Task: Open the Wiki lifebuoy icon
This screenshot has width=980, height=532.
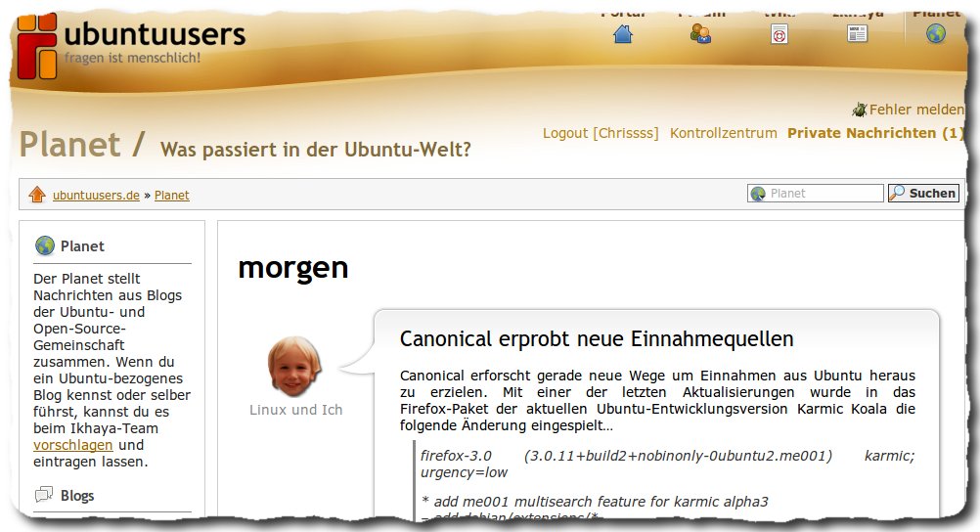Action: (x=779, y=34)
